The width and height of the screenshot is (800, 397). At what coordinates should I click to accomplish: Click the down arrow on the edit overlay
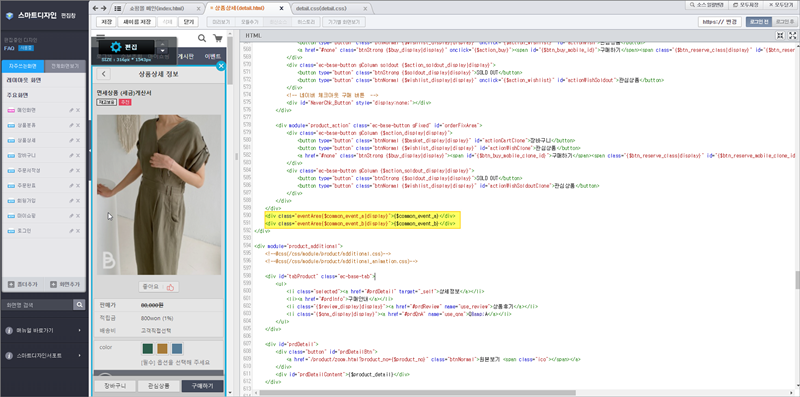pos(163,51)
